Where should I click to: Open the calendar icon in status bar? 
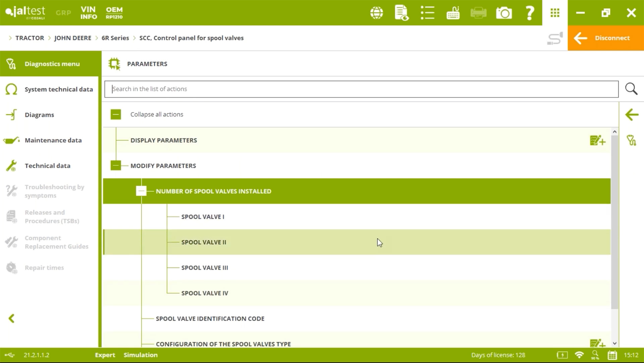(x=612, y=355)
